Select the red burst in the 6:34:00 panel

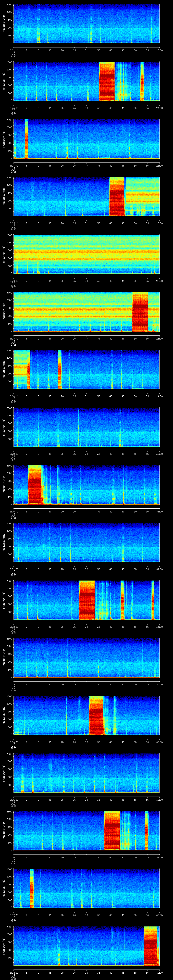pyautogui.click(x=96, y=715)
